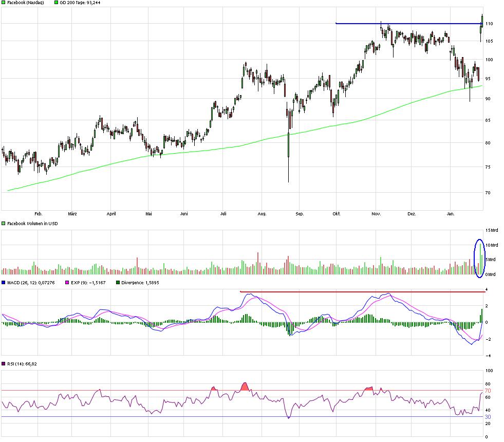Click the blue MACD legend square

click(x=3, y=282)
